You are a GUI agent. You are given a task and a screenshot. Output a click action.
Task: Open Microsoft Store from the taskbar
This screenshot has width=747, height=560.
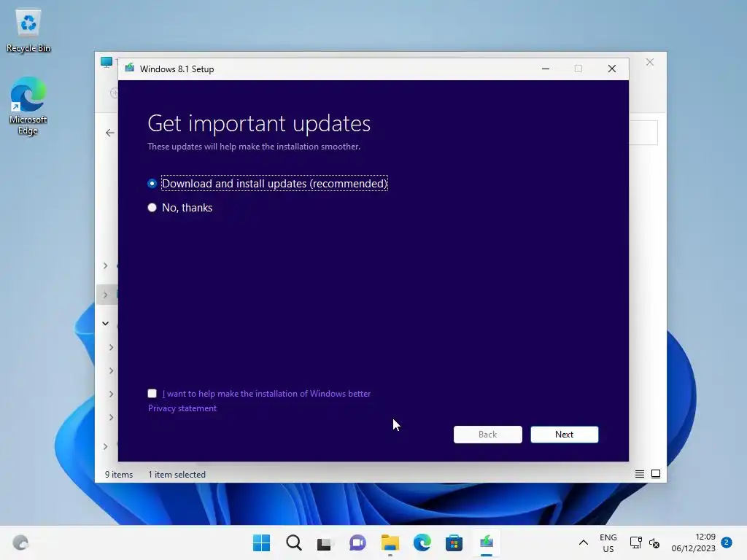tap(454, 542)
